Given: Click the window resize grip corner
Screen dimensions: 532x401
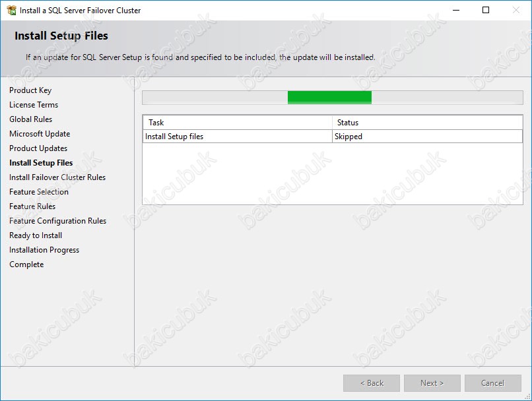Looking at the screenshot, I should point(527,396).
